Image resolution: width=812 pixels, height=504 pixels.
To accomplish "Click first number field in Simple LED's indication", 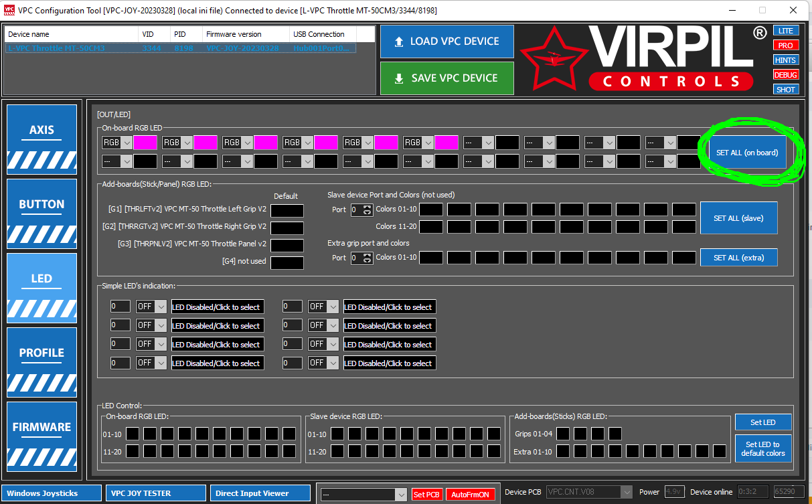I will [120, 307].
